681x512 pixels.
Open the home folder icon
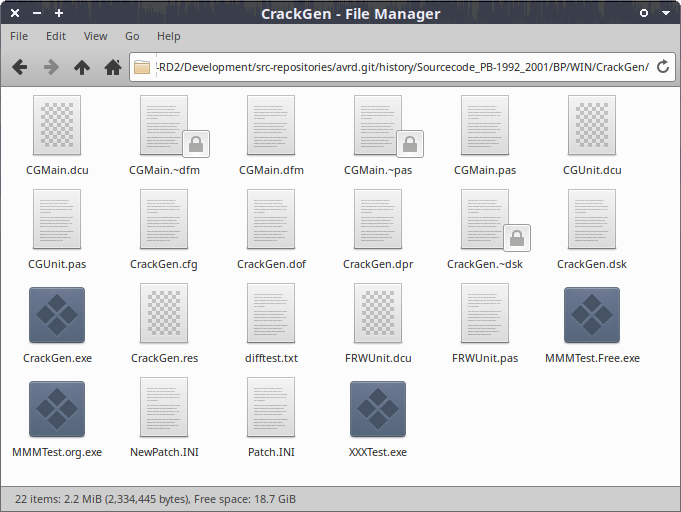tap(113, 68)
